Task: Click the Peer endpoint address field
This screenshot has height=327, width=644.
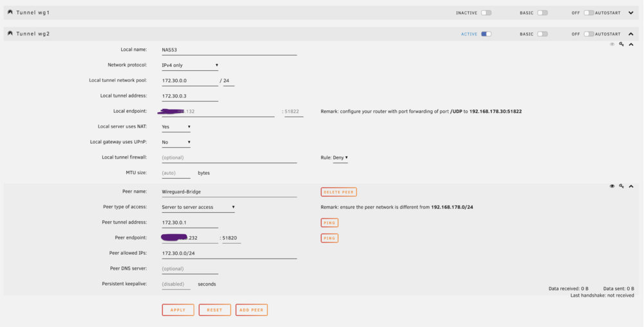Action: click(190, 238)
